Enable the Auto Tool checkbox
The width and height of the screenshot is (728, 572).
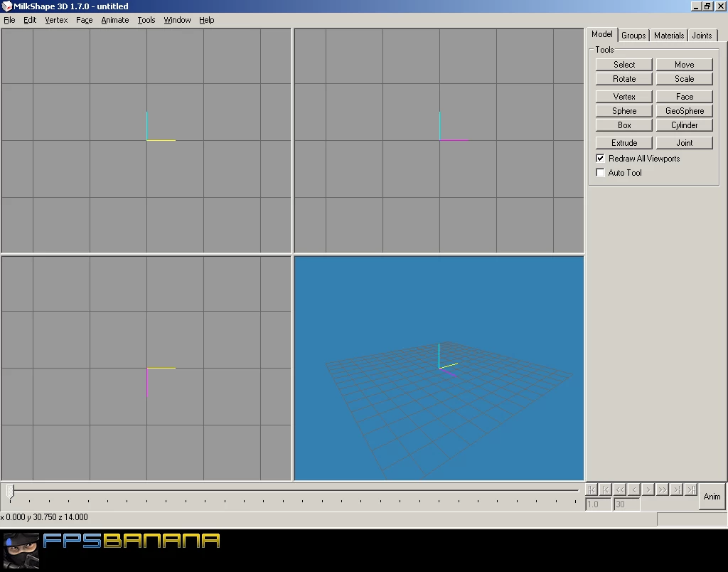[x=600, y=172]
